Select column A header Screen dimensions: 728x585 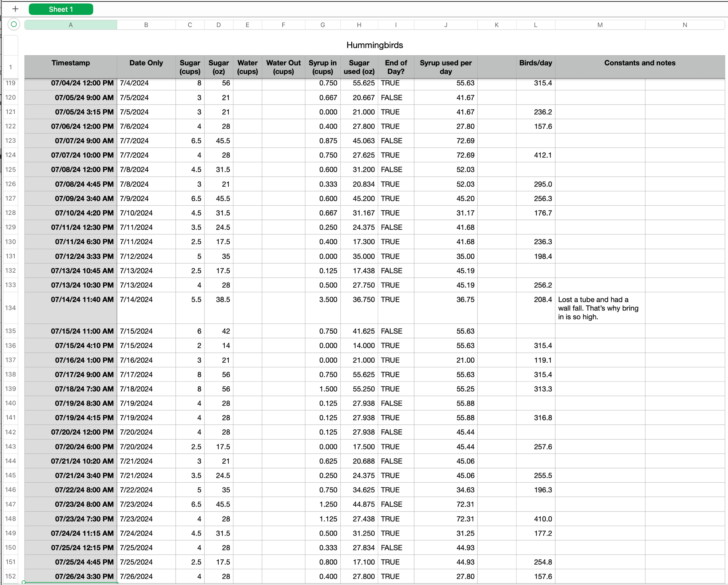[70, 25]
